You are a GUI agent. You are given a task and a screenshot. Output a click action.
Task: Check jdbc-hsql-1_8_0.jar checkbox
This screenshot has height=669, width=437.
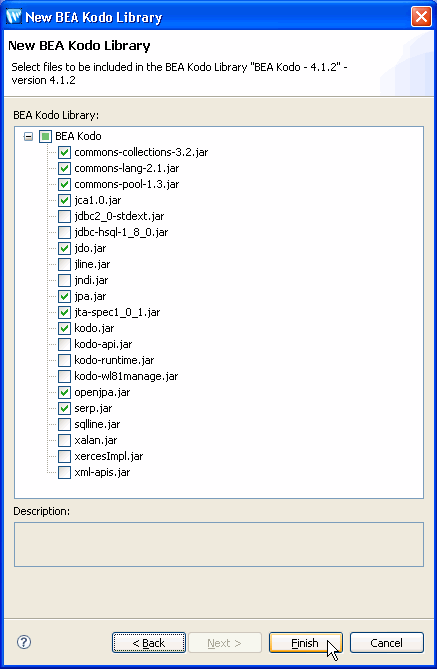pyautogui.click(x=64, y=233)
